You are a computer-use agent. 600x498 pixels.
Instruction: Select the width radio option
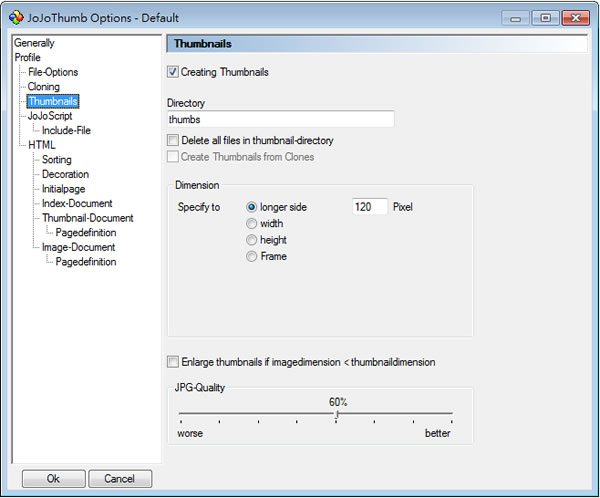[251, 224]
